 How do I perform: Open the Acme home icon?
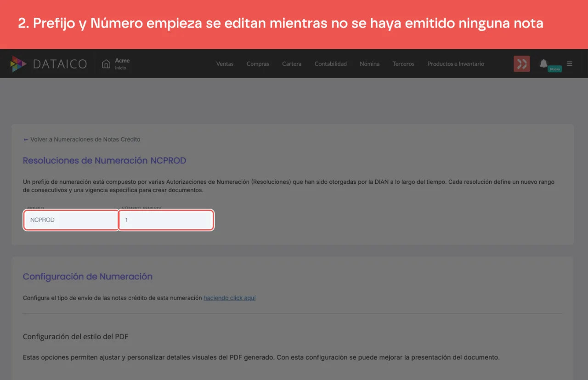coord(106,64)
